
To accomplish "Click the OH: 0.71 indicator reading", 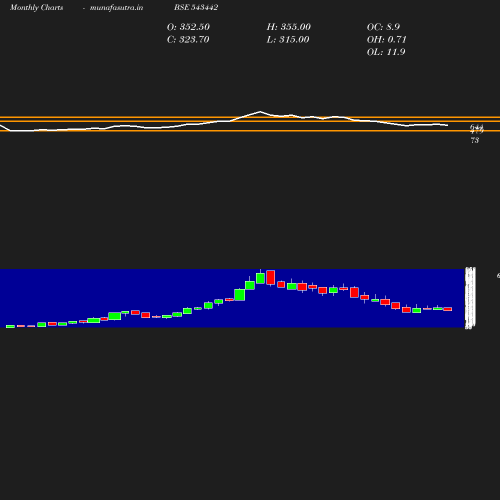I will pos(387,40).
